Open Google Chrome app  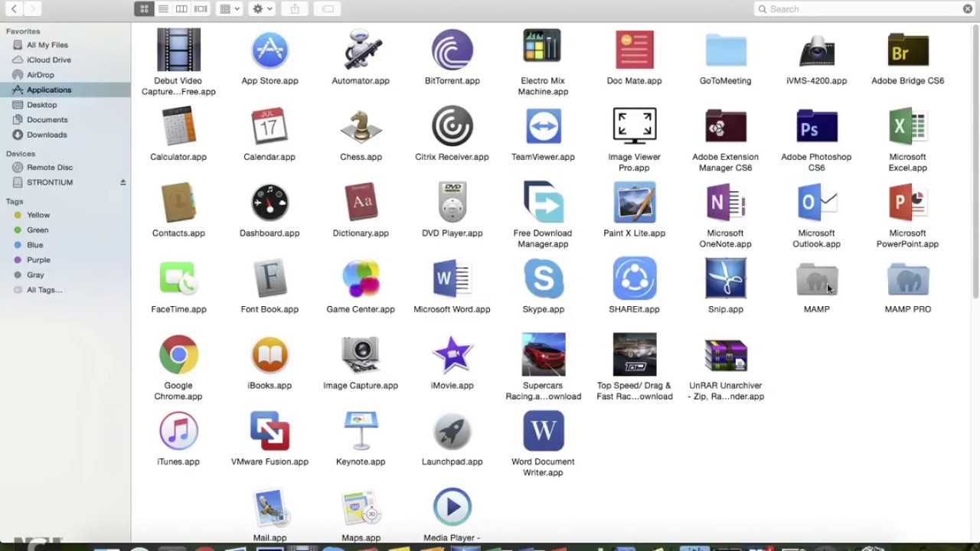coord(178,355)
